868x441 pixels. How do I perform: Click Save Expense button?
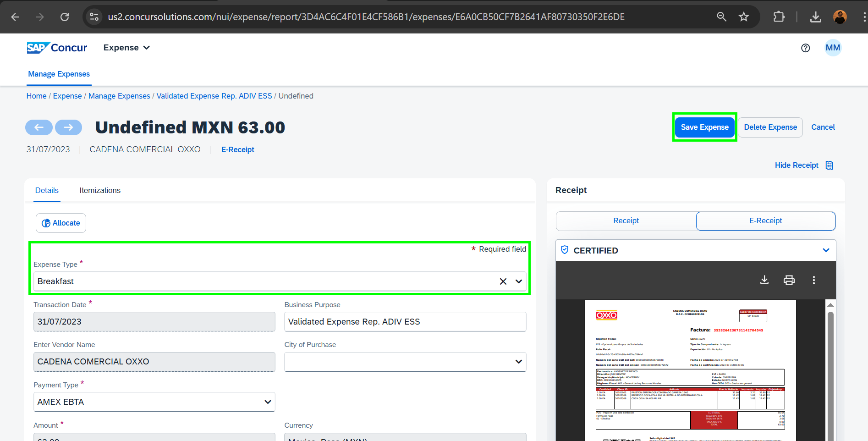tap(704, 127)
